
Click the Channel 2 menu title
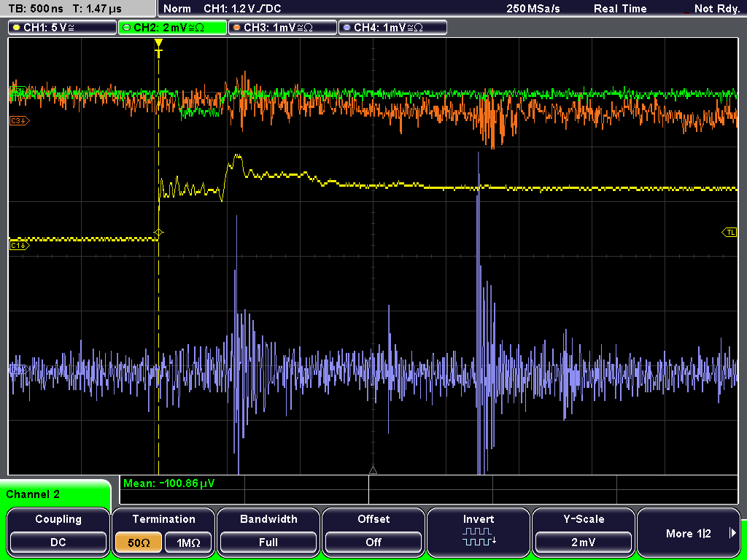coord(33,494)
